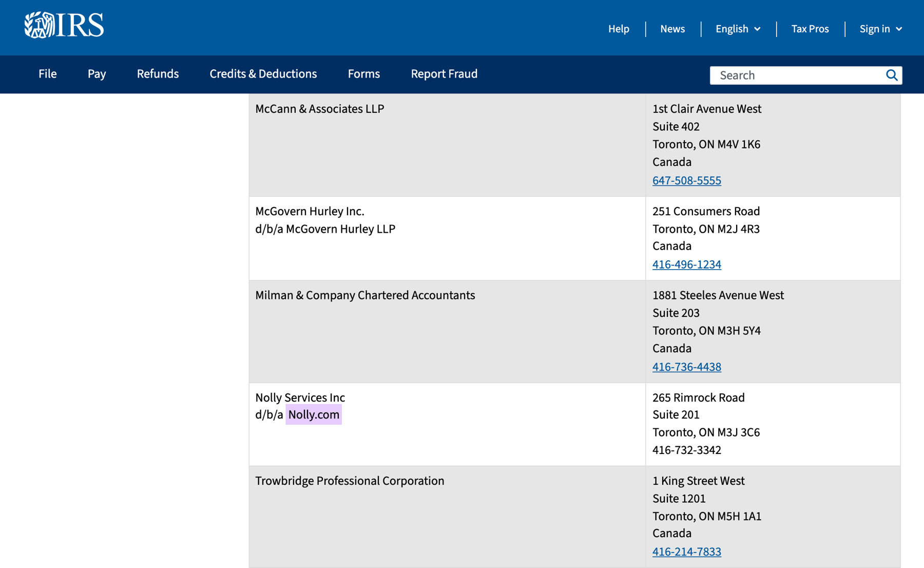924x568 pixels.
Task: Click Toronto, ON M3J 3C6 text
Action: tap(706, 432)
